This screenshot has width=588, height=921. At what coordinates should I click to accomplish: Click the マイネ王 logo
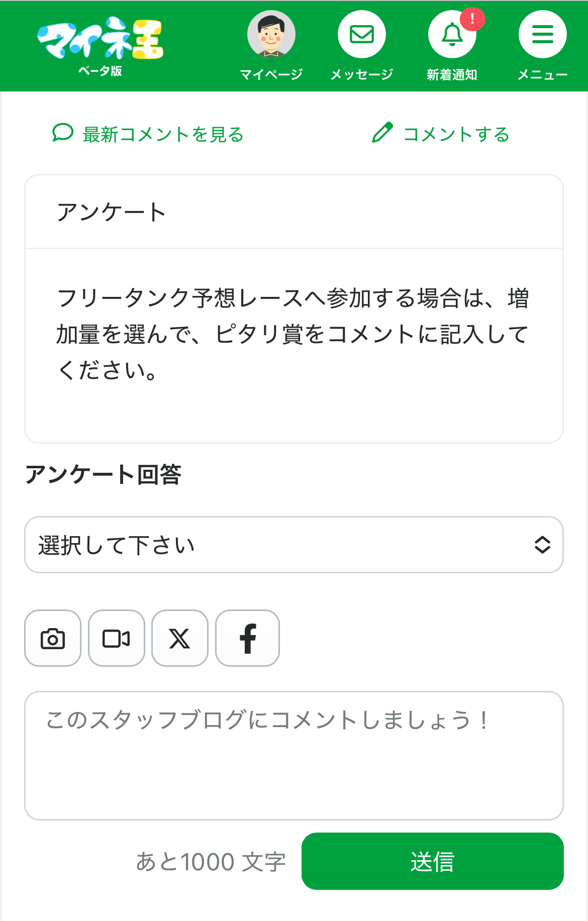click(x=101, y=40)
